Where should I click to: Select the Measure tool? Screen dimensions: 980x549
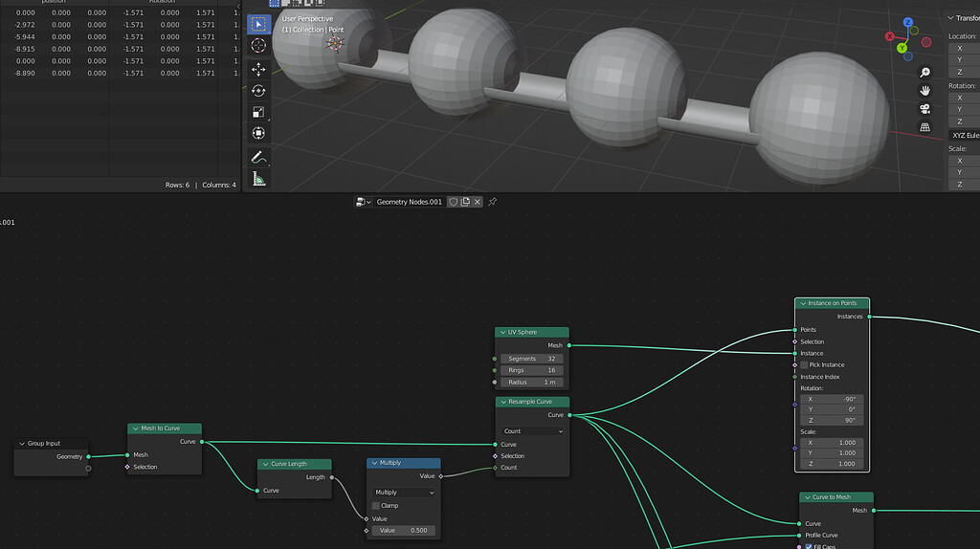click(x=258, y=179)
